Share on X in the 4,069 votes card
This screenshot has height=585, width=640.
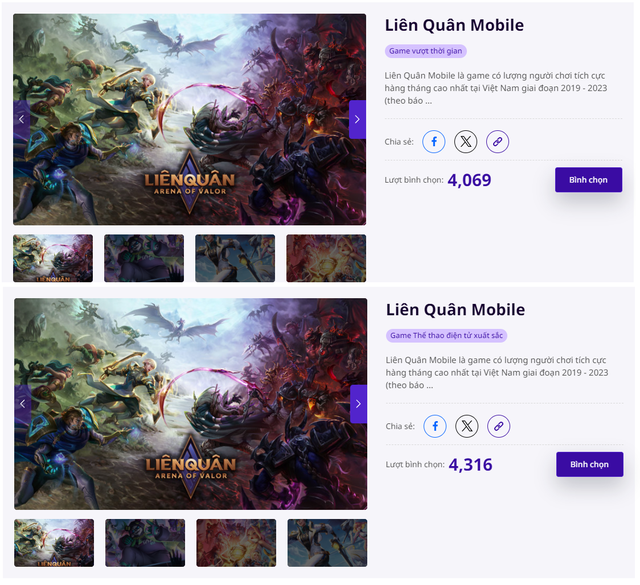point(466,142)
